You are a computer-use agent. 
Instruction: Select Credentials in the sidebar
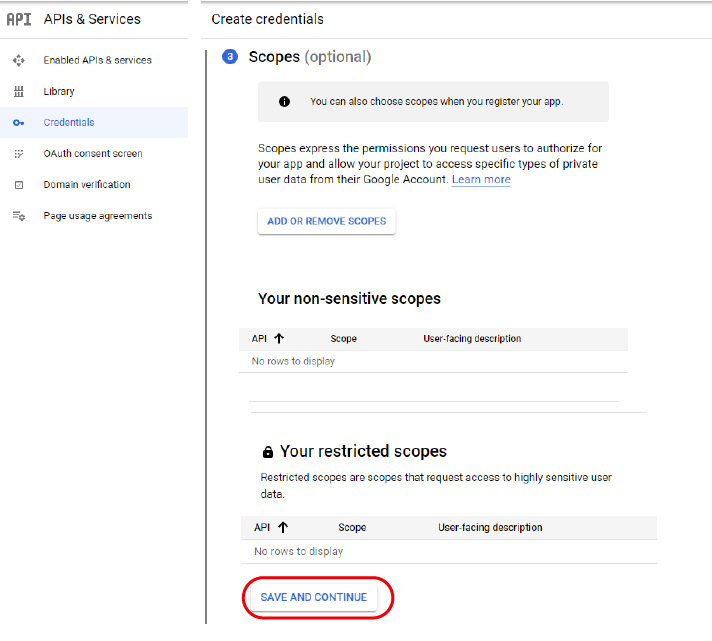click(x=69, y=123)
